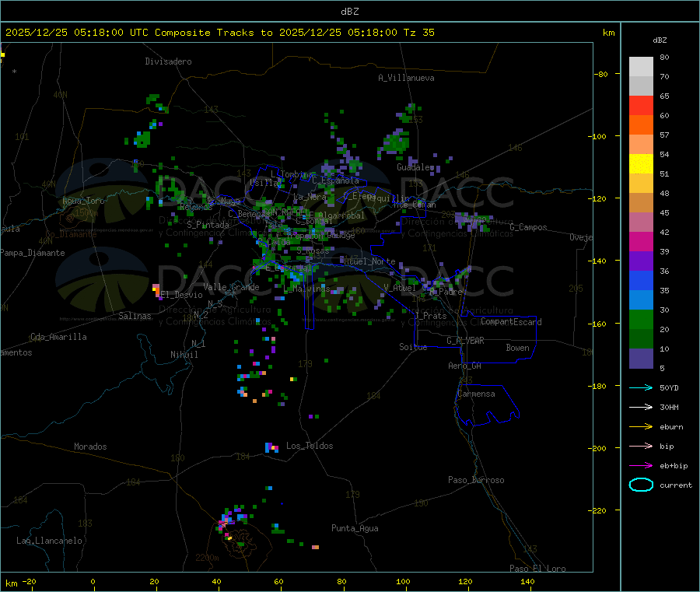The width and height of the screenshot is (700, 592).
Task: Click the radar echo cell beside Los_Toldos
Action: click(x=272, y=447)
